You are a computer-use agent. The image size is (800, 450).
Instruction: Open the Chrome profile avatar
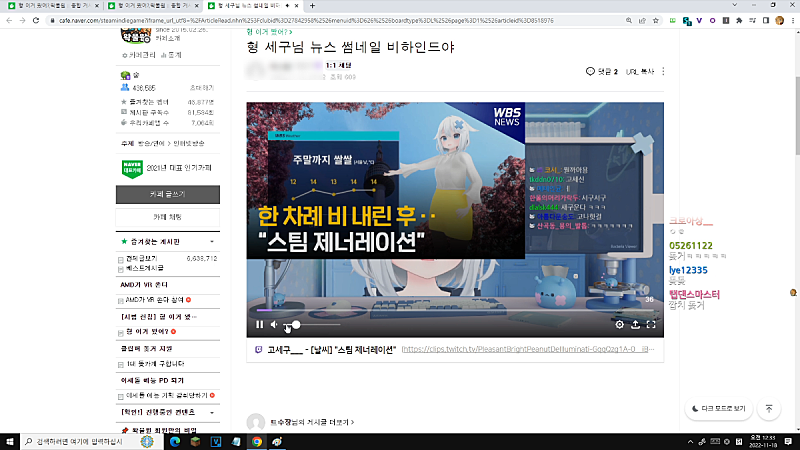[x=779, y=20]
